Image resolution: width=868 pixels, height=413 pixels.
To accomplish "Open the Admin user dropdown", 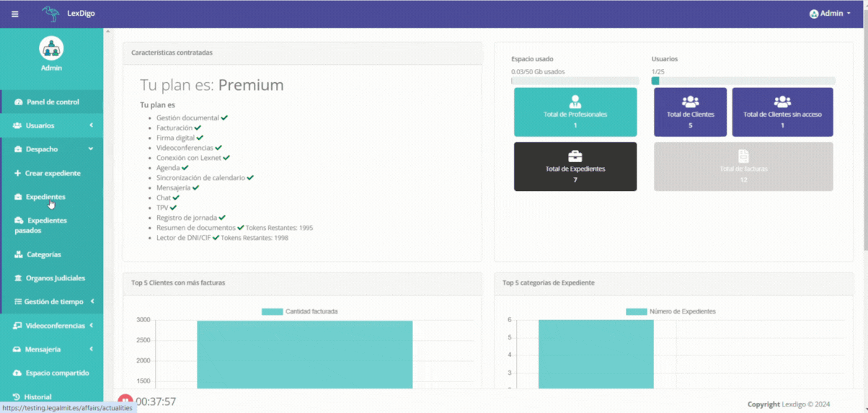I will click(830, 14).
